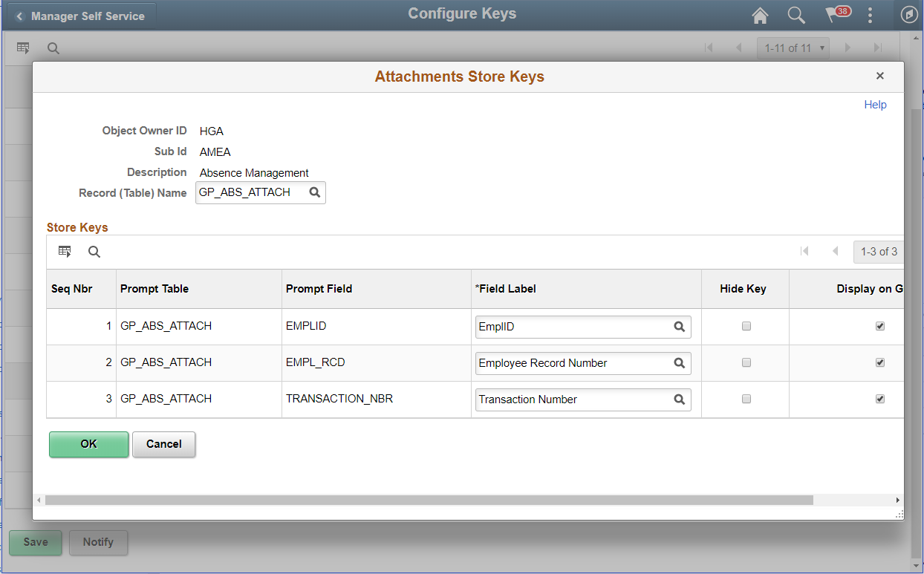Open the Actions three-dot menu
This screenshot has width=924, height=574.
click(x=870, y=15)
